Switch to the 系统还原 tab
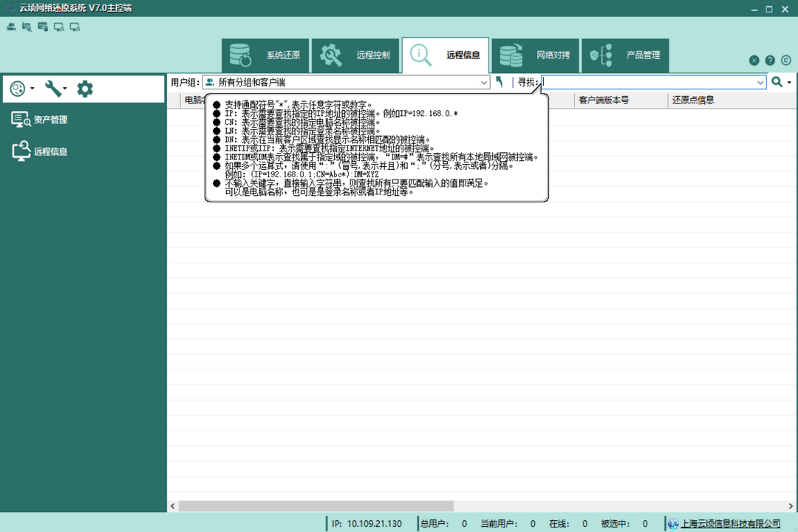The image size is (798, 532). (x=265, y=55)
